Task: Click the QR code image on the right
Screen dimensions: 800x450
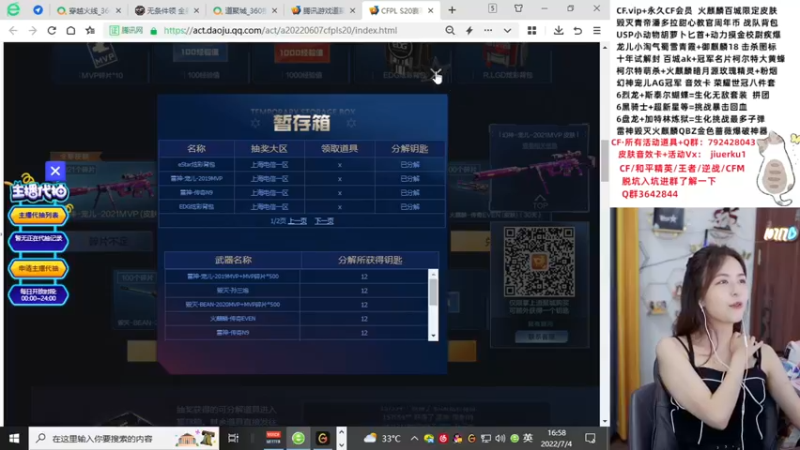Action: coord(539,262)
